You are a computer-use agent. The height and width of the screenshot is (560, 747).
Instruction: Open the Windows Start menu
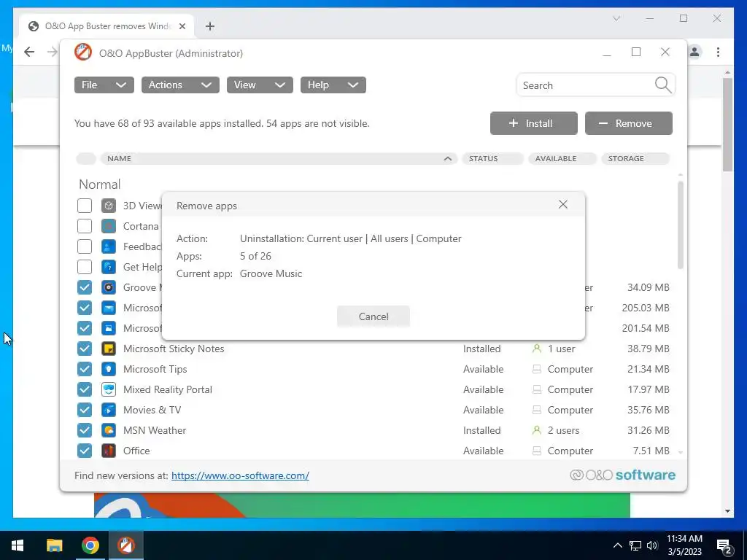(x=18, y=545)
